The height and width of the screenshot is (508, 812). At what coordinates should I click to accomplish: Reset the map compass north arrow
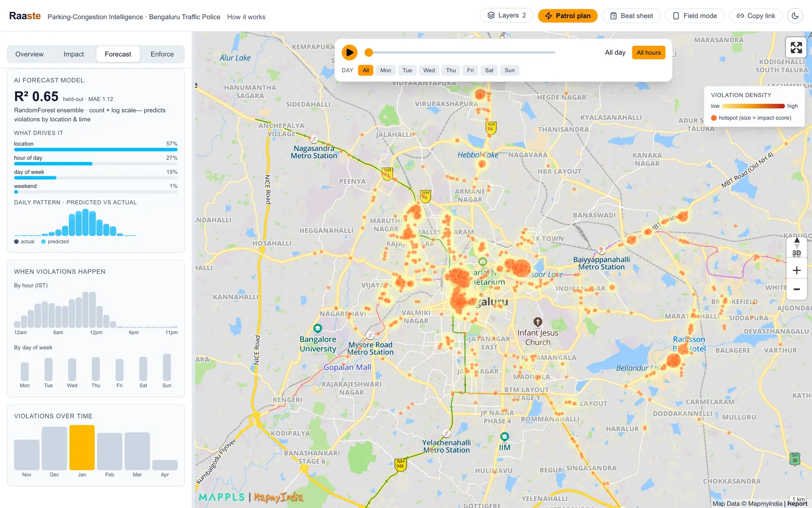click(796, 240)
